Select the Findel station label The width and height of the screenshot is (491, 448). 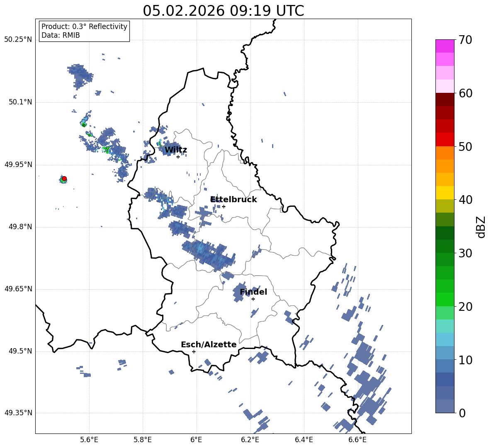(253, 292)
